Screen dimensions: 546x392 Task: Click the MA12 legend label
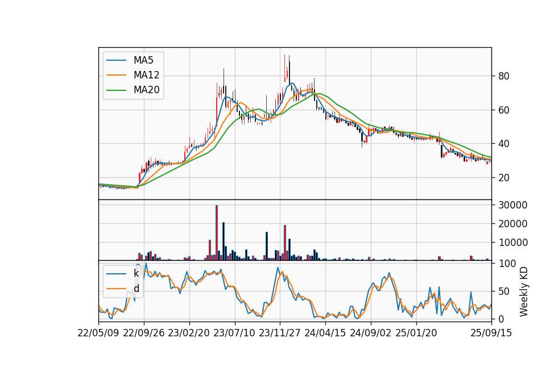coord(146,75)
